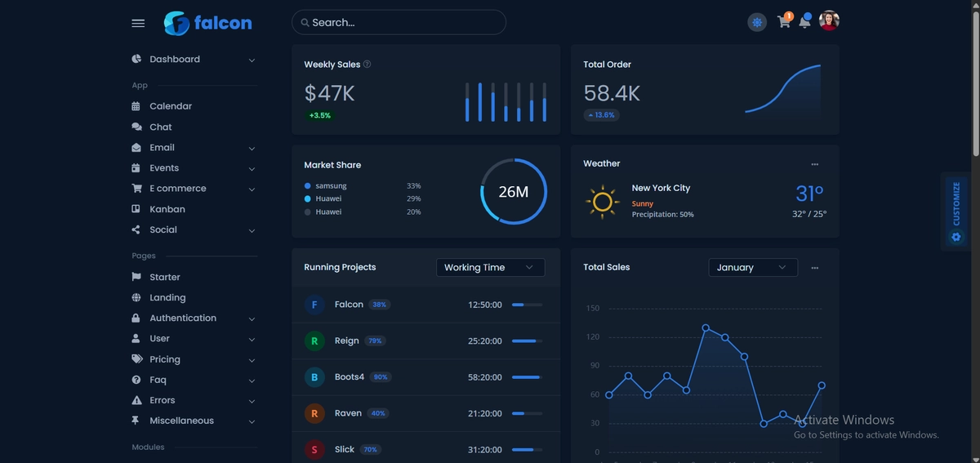Click the Miscellaneous pin icon
Screen dimensions: 980x463
(x=136, y=421)
